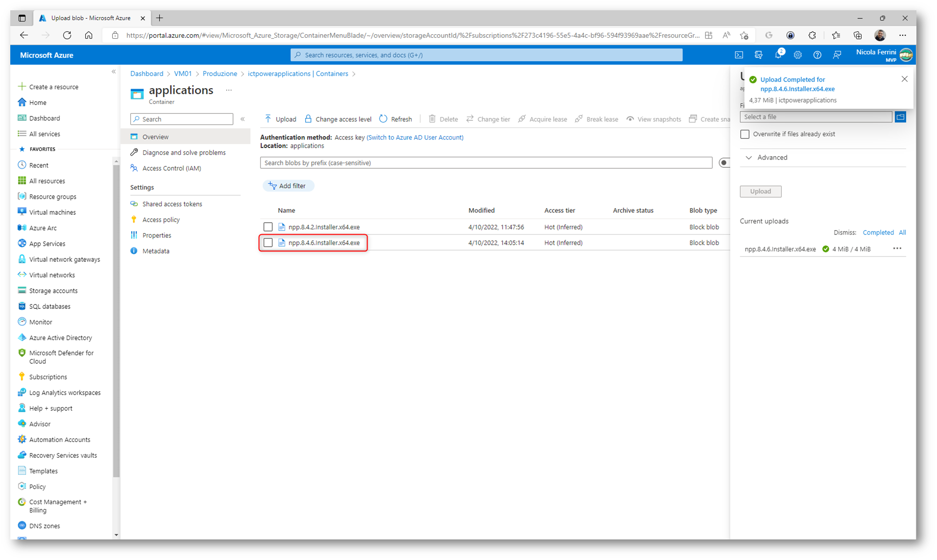Viewport: 937px width, 560px height.
Task: Click Switch to Azure AD User Account link
Action: coord(415,137)
